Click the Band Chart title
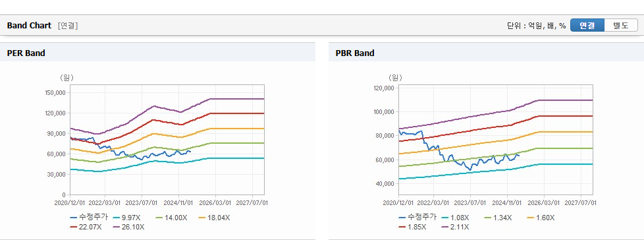This screenshot has height=240, width=644. click(29, 26)
